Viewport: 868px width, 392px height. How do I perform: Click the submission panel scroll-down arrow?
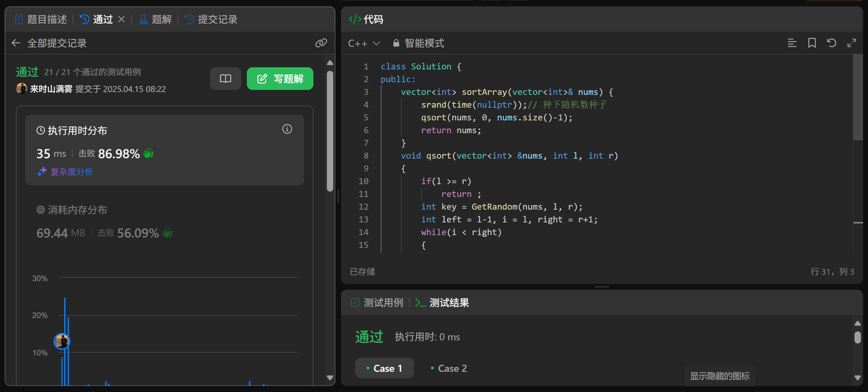tap(330, 378)
